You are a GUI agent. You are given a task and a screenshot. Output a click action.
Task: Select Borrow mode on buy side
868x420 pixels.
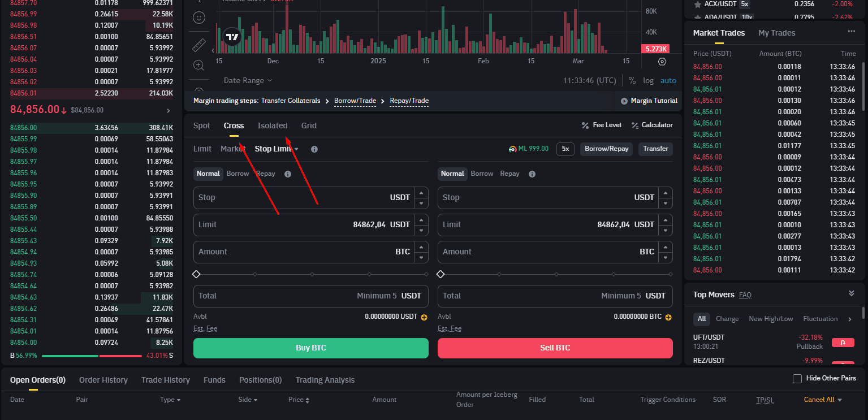[237, 174]
